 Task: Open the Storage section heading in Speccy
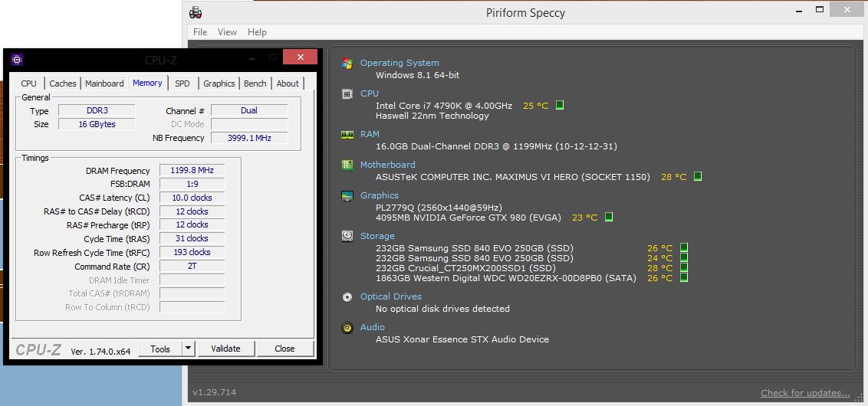coord(377,236)
